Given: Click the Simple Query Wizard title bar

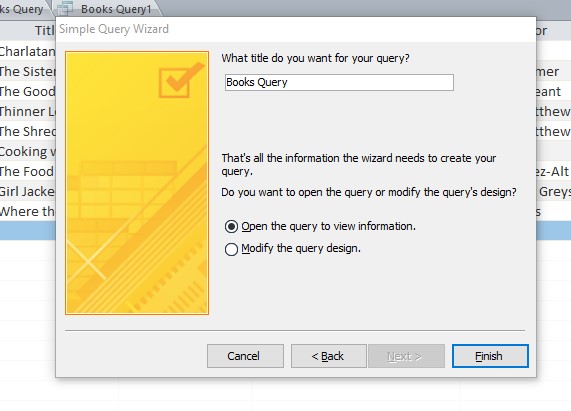Looking at the screenshot, I should pyautogui.click(x=295, y=29).
